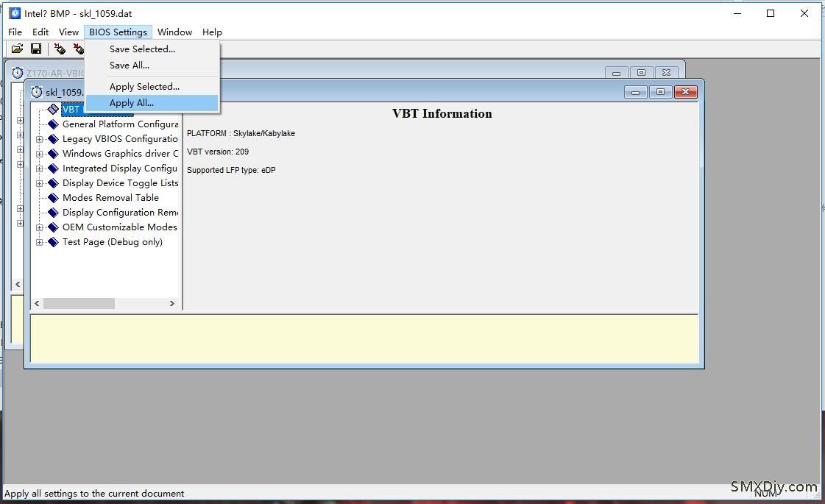Click the tree panel horizontal scrollbar thumb

click(x=79, y=304)
